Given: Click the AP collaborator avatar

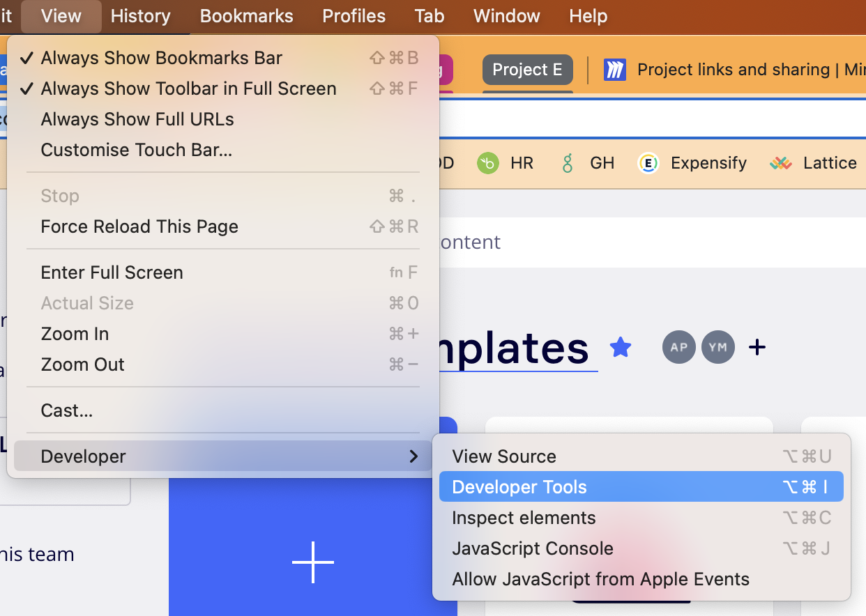Looking at the screenshot, I should pyautogui.click(x=678, y=347).
